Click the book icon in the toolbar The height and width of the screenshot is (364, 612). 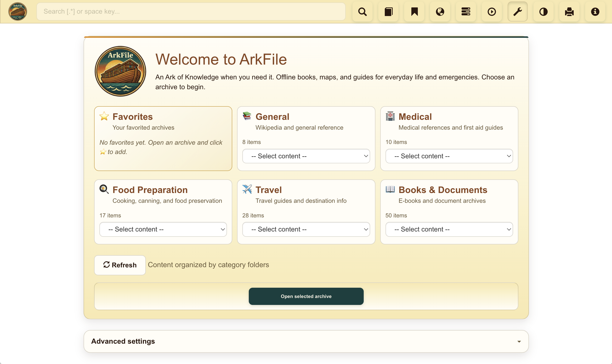click(388, 11)
